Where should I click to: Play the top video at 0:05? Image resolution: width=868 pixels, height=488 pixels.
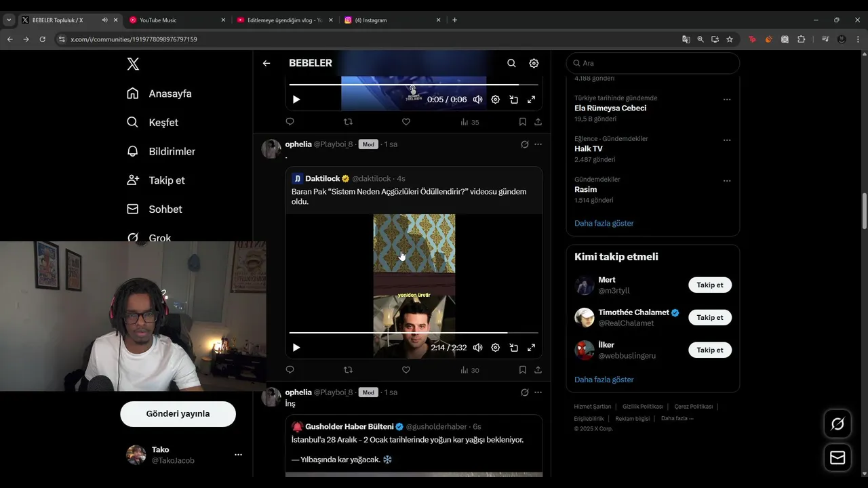tap(296, 100)
